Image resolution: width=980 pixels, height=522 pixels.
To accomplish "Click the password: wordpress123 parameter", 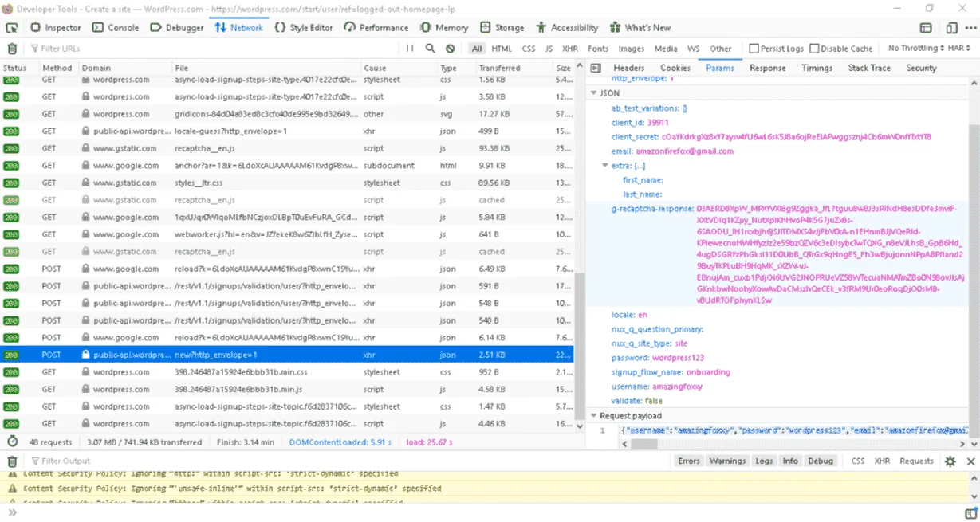I will point(658,358).
